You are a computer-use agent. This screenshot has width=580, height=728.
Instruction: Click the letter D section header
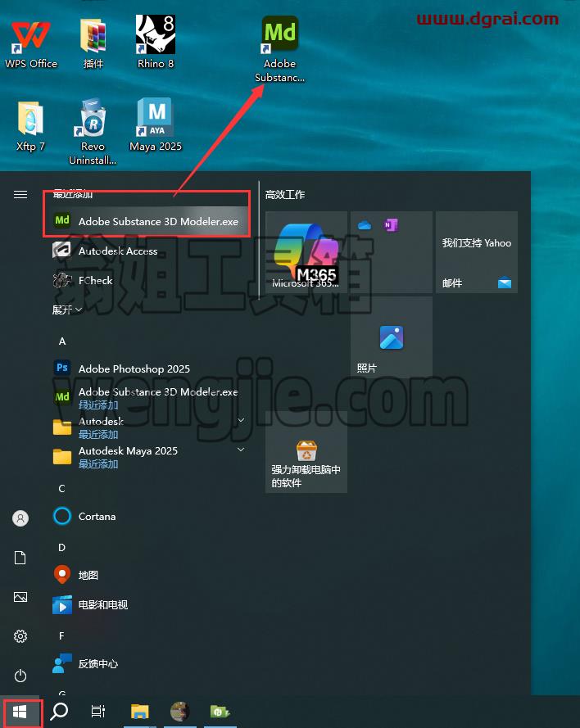[61, 548]
